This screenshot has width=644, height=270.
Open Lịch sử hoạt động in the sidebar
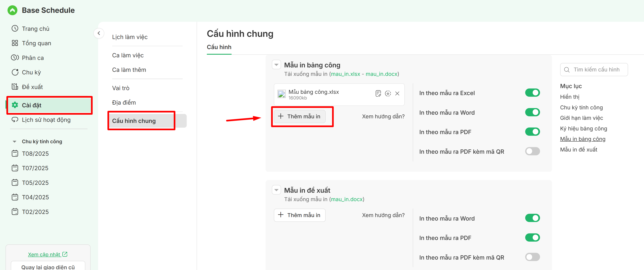point(46,120)
